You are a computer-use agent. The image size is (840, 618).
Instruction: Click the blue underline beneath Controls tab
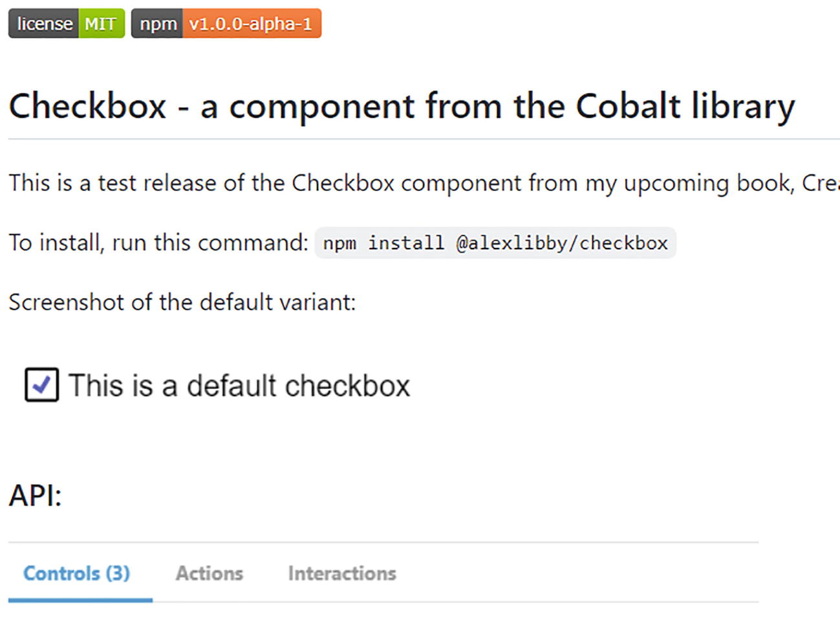click(x=80, y=600)
